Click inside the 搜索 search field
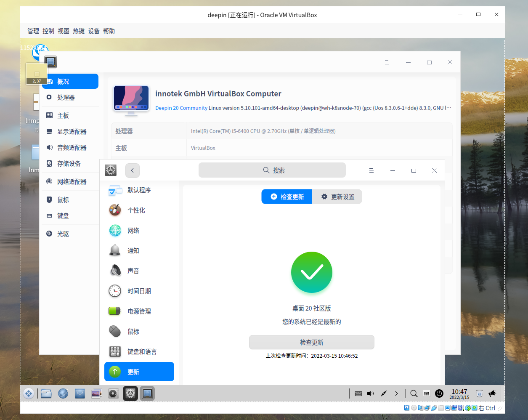Screen dimensions: 528x420 pyautogui.click(x=272, y=170)
